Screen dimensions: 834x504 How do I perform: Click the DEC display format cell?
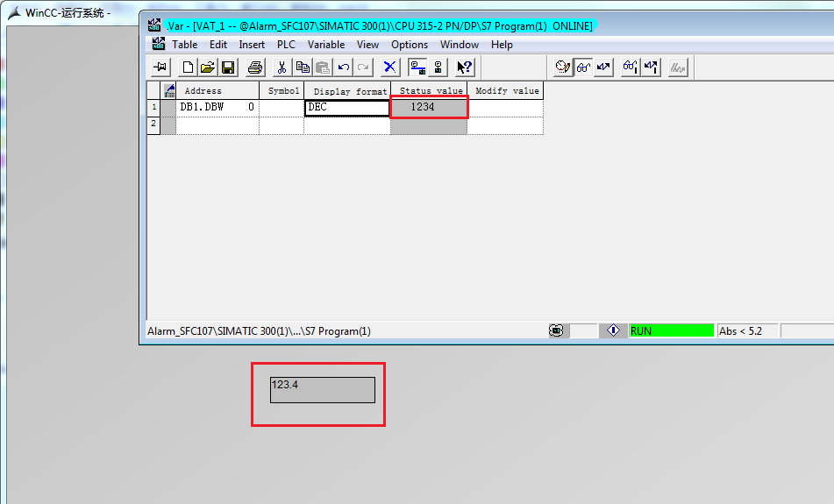pos(347,108)
